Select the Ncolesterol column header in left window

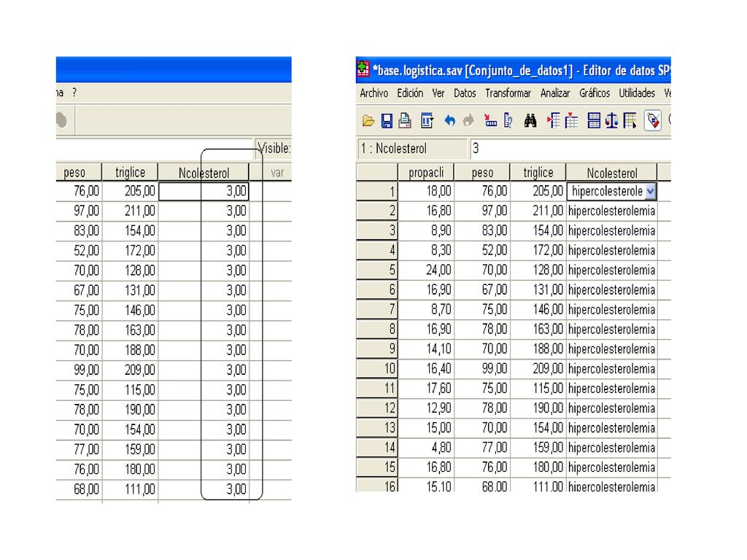[204, 172]
